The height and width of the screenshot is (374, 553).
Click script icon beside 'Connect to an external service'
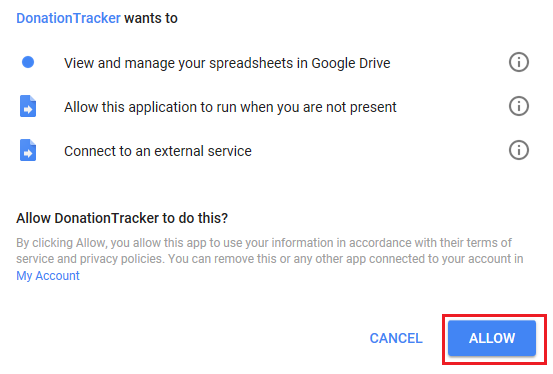pyautogui.click(x=28, y=150)
